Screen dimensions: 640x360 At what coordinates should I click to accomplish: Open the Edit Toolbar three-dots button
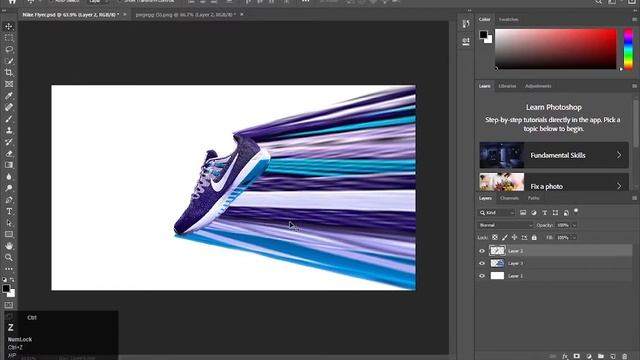click(9, 269)
